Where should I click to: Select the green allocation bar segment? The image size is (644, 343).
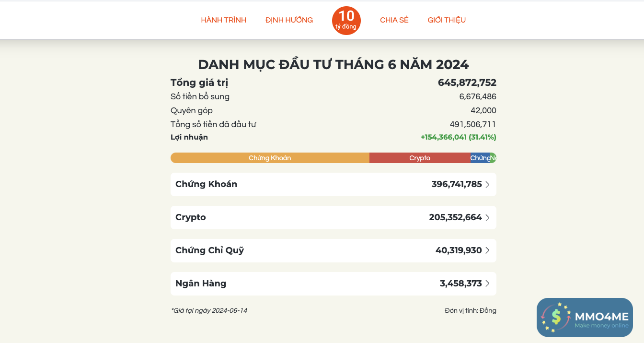pyautogui.click(x=493, y=158)
